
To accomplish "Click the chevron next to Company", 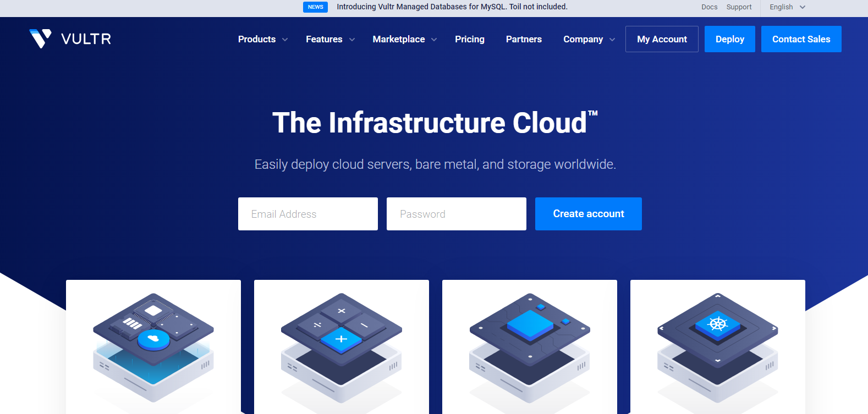I will pos(612,40).
